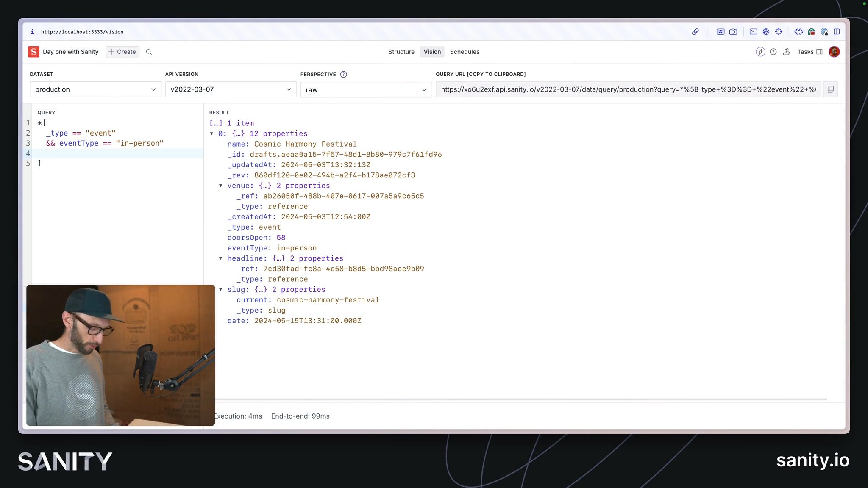This screenshot has width=868, height=488.
Task: Open the users presence icon
Action: tap(787, 52)
